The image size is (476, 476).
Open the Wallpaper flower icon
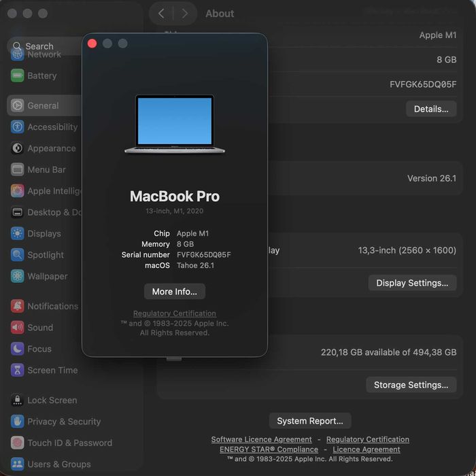[x=17, y=276]
